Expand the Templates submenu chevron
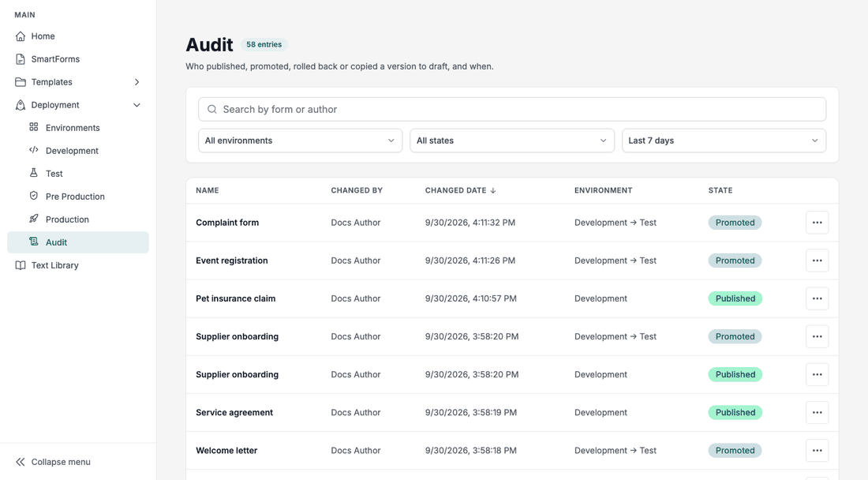This screenshot has height=480, width=868. (137, 82)
